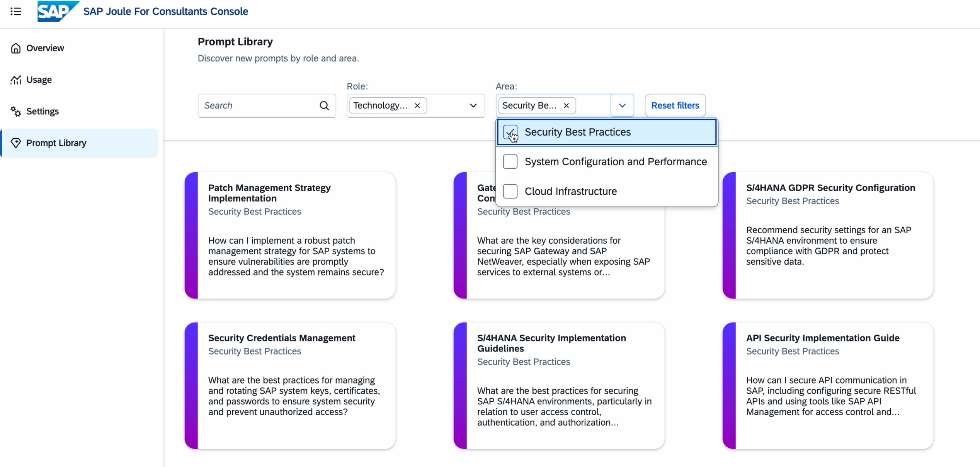980x467 pixels.
Task: Open the Security Credentials Management card
Action: coord(290,385)
